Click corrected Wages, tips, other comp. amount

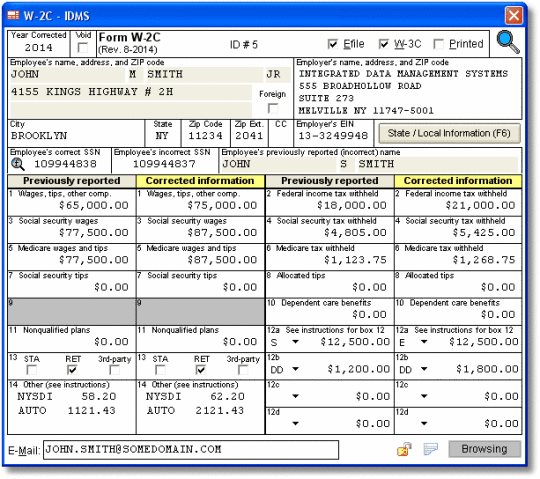click(x=222, y=206)
